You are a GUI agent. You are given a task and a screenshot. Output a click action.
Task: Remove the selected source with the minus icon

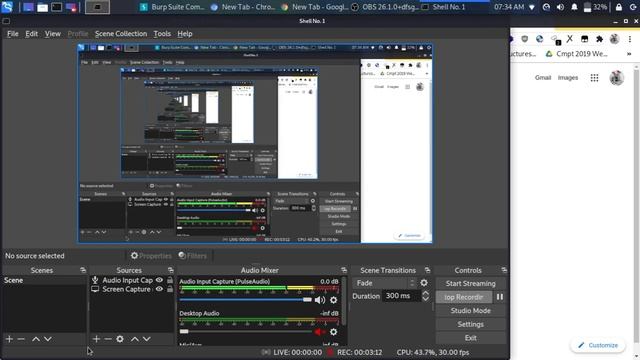pyautogui.click(x=108, y=339)
